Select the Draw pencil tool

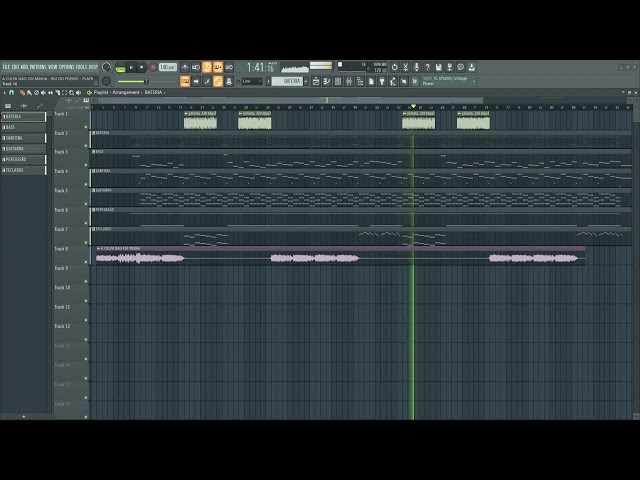tap(22, 93)
